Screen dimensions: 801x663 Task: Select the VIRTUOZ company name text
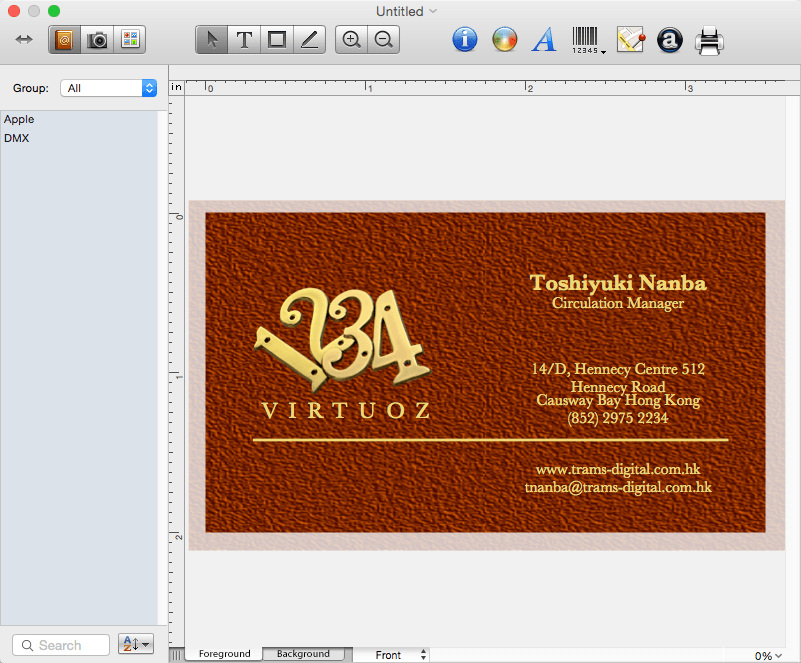click(x=346, y=411)
